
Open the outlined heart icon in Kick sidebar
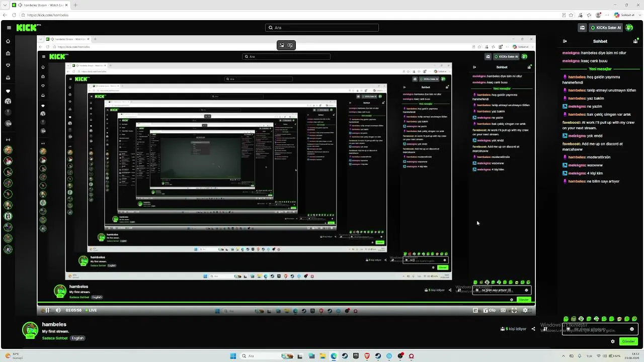8,65
